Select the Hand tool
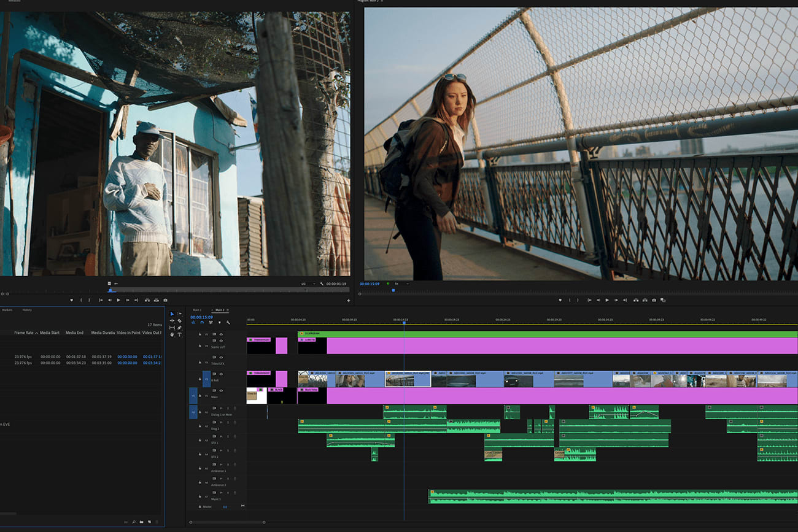The width and height of the screenshot is (798, 532). (x=172, y=335)
